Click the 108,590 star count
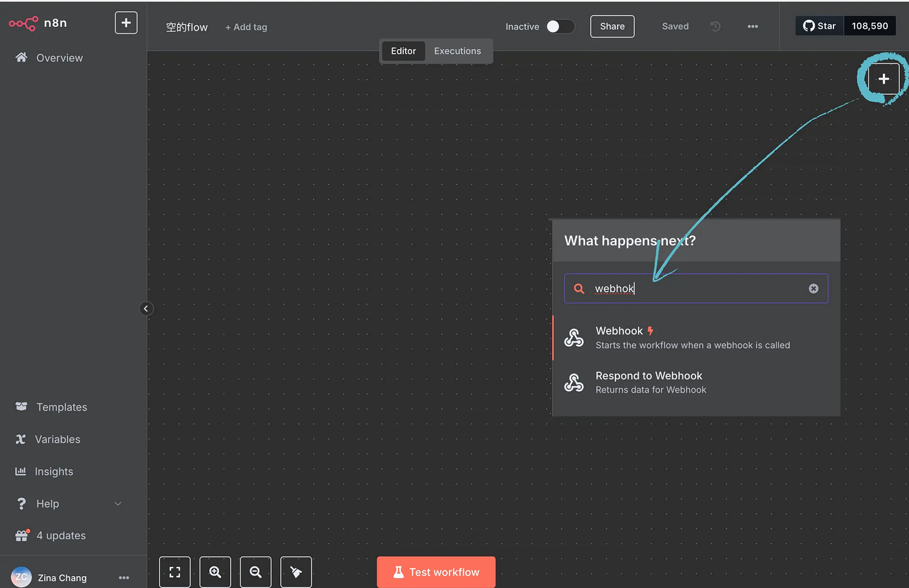 [x=870, y=26]
